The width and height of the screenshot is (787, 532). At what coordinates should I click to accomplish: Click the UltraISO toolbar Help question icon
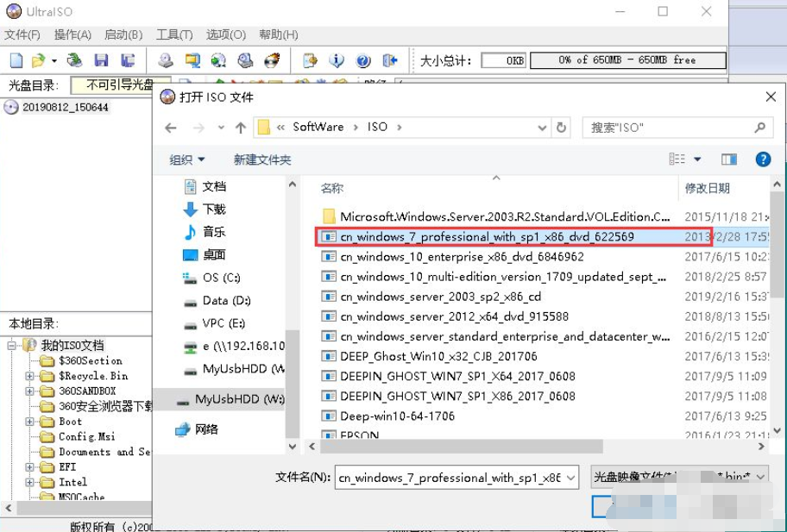[x=363, y=60]
